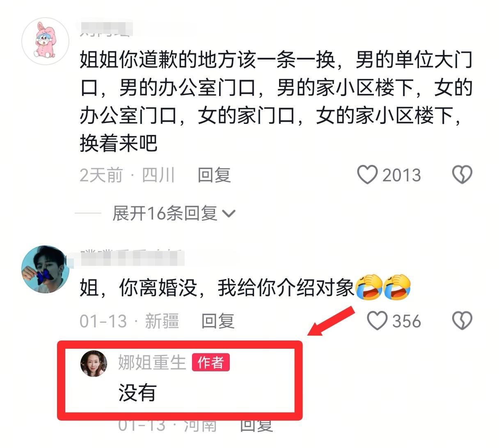The width and height of the screenshot is (499, 448).
Task: Select the 没有 reply text
Action: click(137, 393)
